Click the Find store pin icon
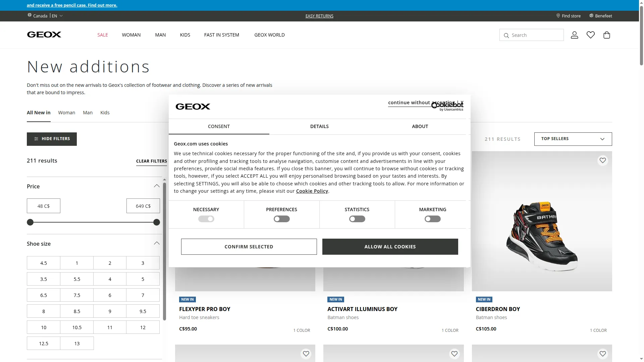 (x=558, y=16)
